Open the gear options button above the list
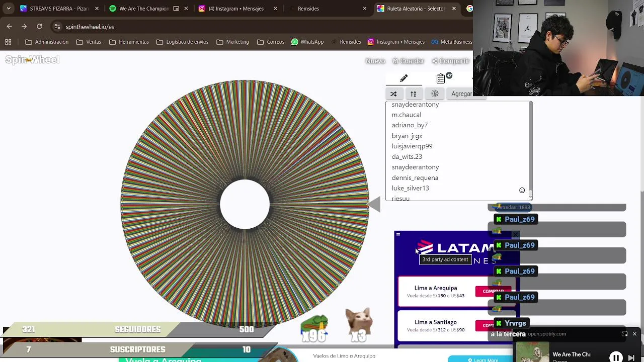 (435, 94)
